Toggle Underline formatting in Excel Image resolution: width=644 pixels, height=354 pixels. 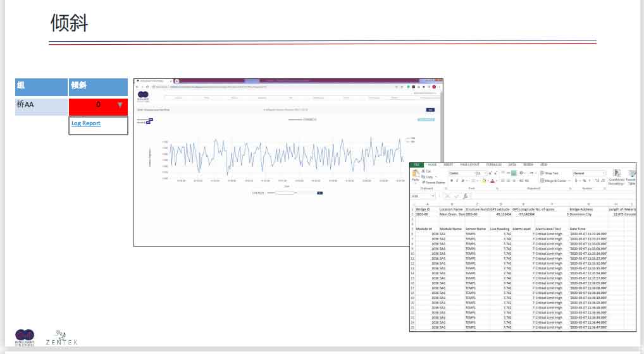click(x=462, y=181)
